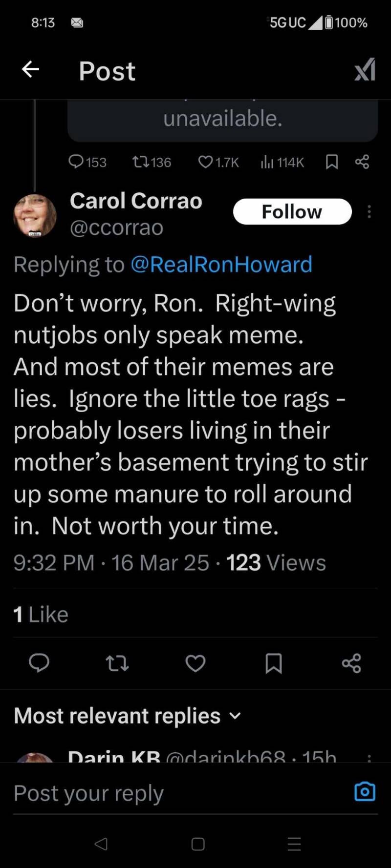Bookmark Carol Corrao's post
The width and height of the screenshot is (391, 868).
(x=273, y=663)
